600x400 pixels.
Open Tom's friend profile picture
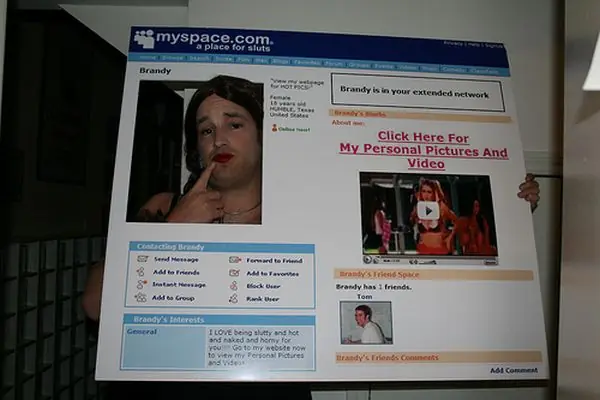(366, 323)
